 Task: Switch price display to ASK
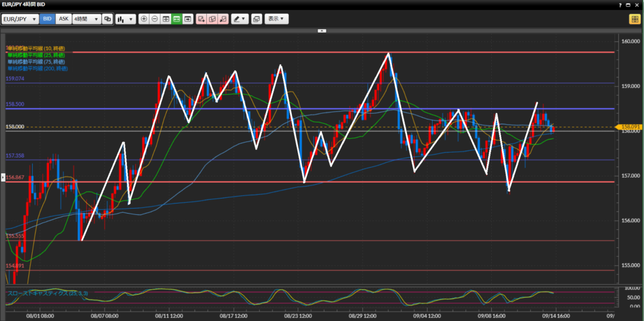64,19
